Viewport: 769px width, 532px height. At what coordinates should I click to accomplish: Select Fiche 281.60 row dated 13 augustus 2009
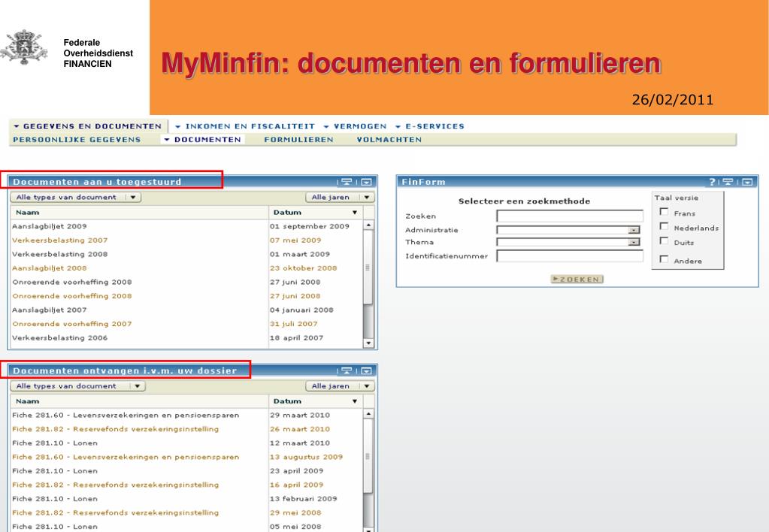coord(186,457)
